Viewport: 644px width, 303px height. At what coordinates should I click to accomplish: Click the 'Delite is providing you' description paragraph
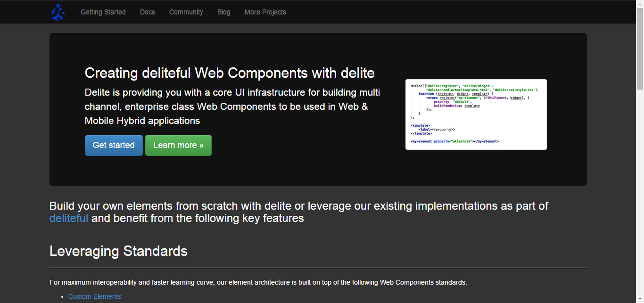click(232, 106)
